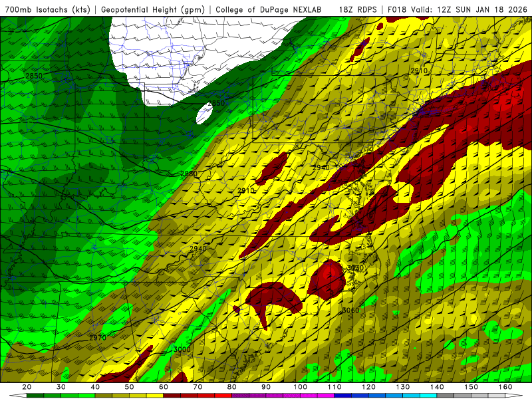Click the 60 kt colorbar tick label
This screenshot has height=399, width=532.
(164, 387)
